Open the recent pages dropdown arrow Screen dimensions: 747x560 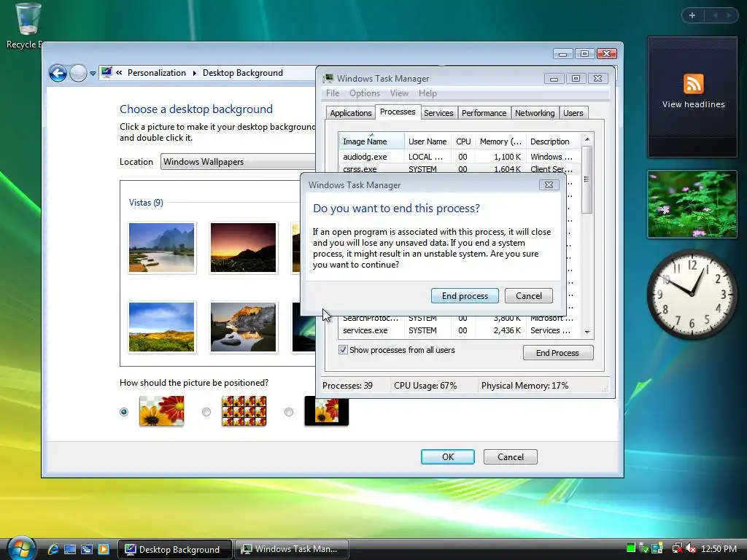93,74
